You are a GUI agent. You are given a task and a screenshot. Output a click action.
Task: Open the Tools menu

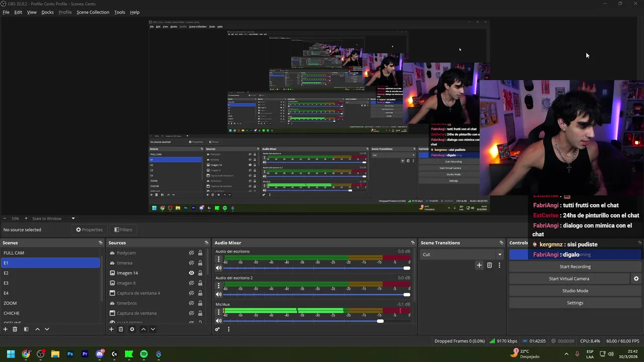click(x=120, y=12)
